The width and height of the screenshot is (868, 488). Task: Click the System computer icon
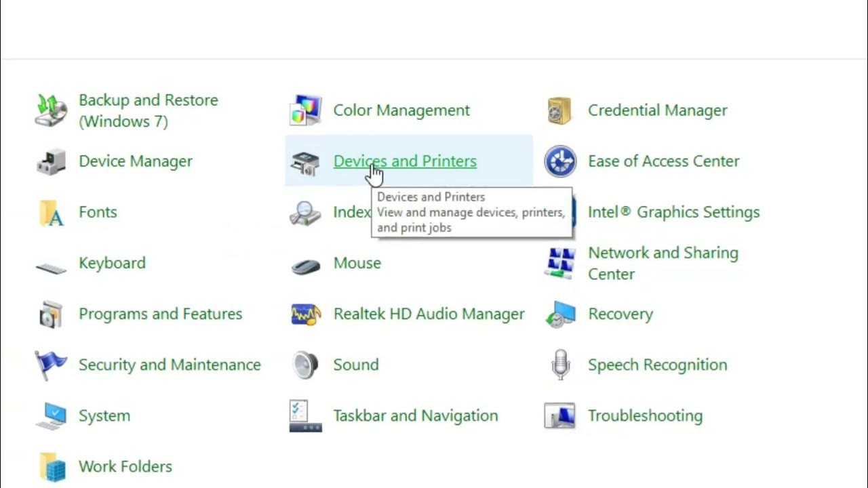click(52, 415)
